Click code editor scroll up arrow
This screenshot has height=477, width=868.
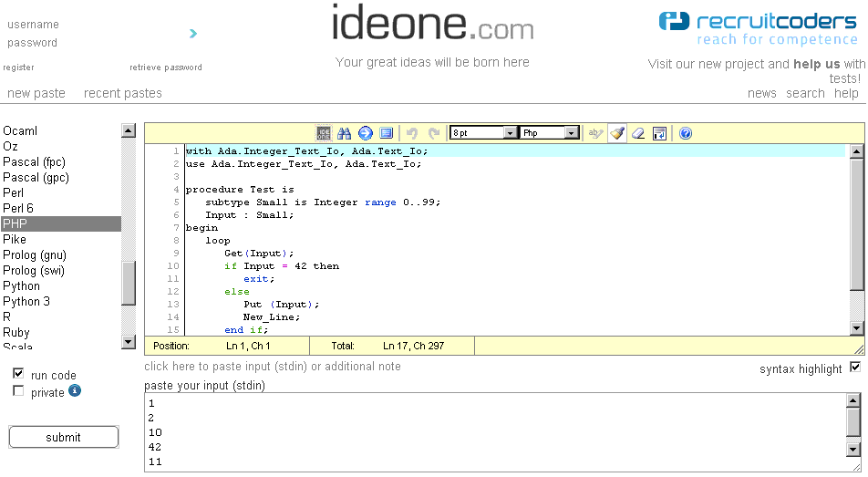(x=857, y=151)
